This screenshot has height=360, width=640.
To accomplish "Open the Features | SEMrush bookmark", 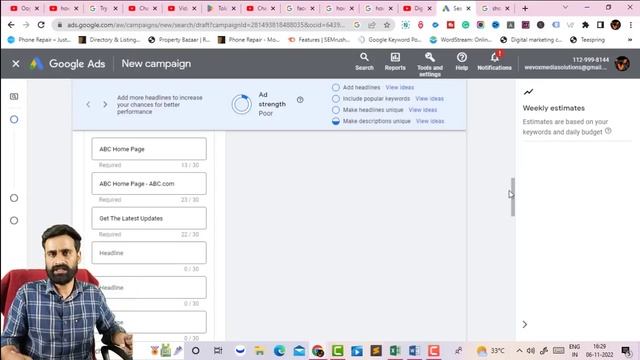I will pos(319,40).
